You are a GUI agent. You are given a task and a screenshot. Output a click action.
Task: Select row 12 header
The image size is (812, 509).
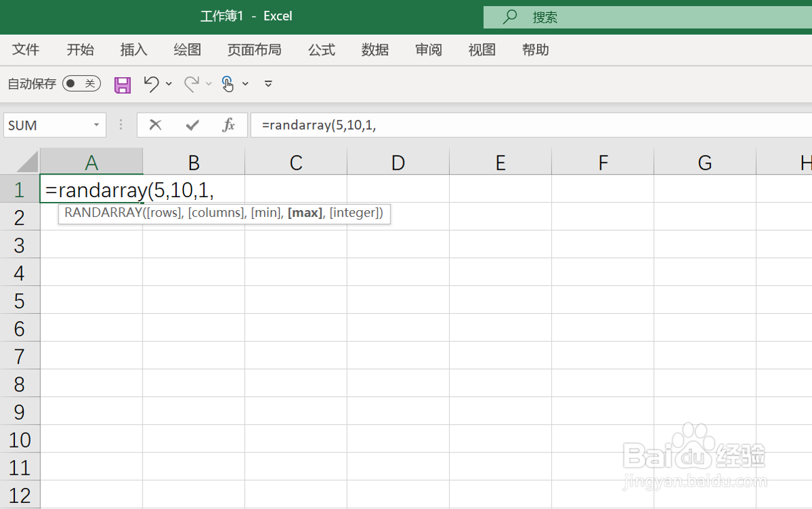pyautogui.click(x=20, y=495)
